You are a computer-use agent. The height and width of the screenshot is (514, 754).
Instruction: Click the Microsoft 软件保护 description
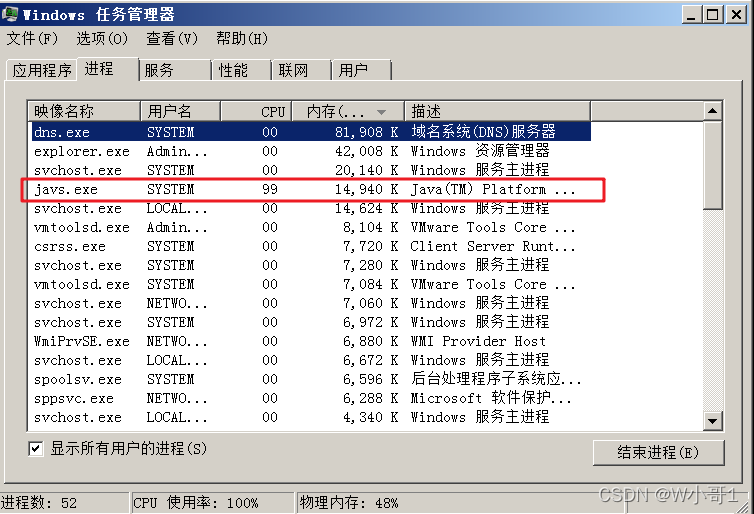coord(491,398)
